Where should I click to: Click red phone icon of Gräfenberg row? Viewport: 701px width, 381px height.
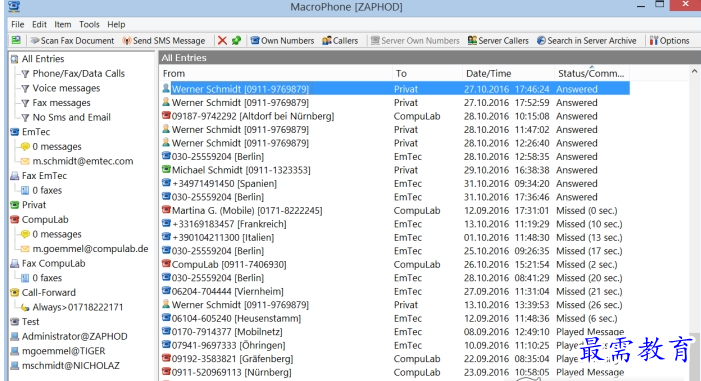pyautogui.click(x=166, y=358)
